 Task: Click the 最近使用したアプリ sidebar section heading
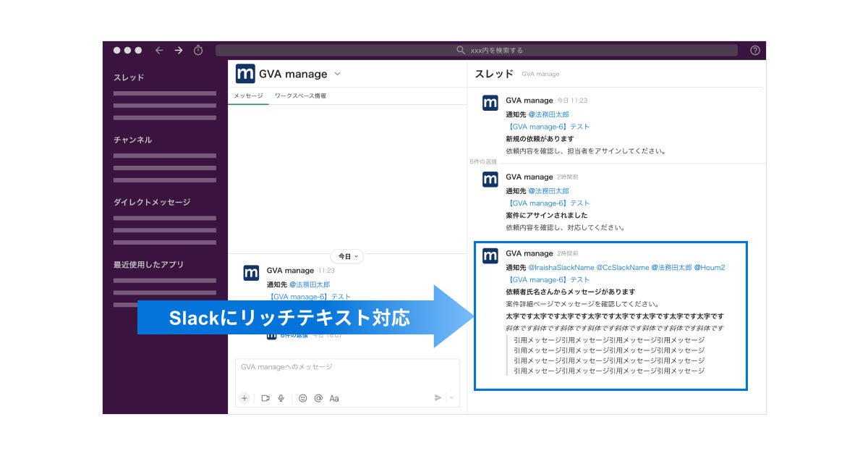tap(148, 264)
